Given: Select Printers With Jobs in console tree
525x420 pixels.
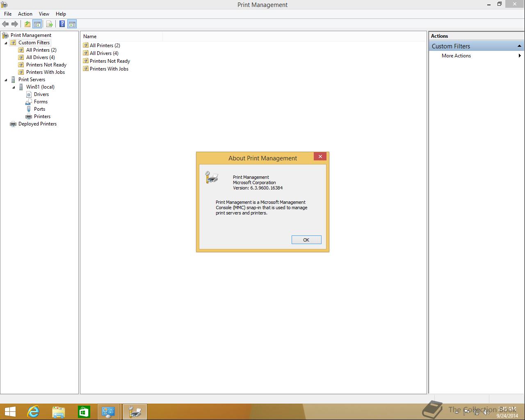Looking at the screenshot, I should tap(46, 72).
